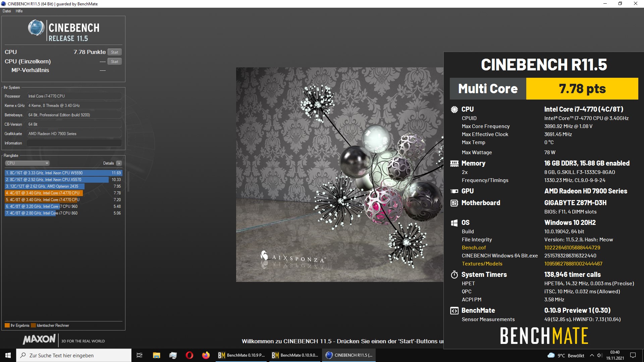Click the BenchMate code bracket icon

[x=454, y=311]
